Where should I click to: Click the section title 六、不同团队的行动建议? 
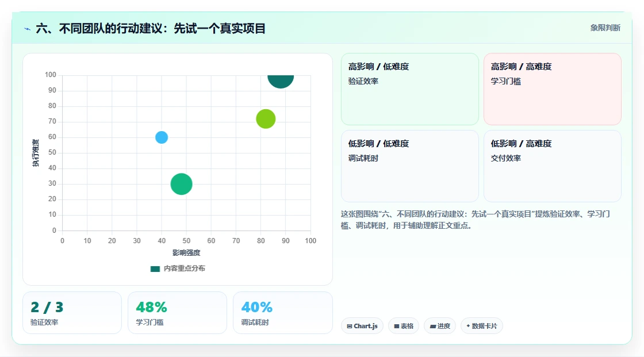(x=150, y=28)
